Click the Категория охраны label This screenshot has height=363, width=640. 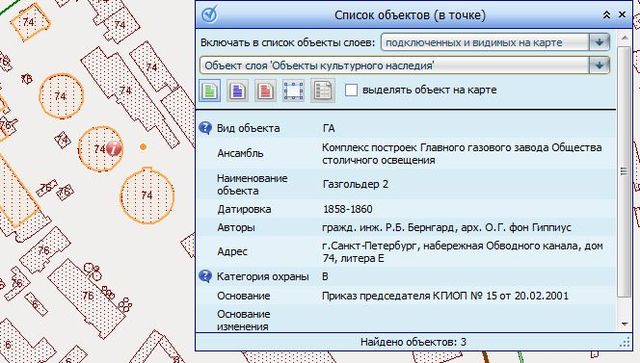point(262,276)
